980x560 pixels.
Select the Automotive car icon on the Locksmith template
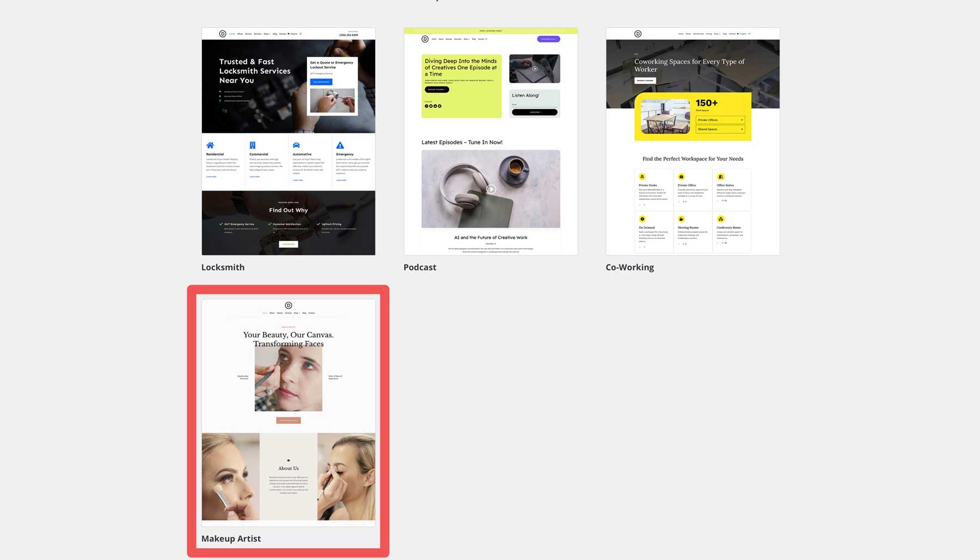point(296,145)
